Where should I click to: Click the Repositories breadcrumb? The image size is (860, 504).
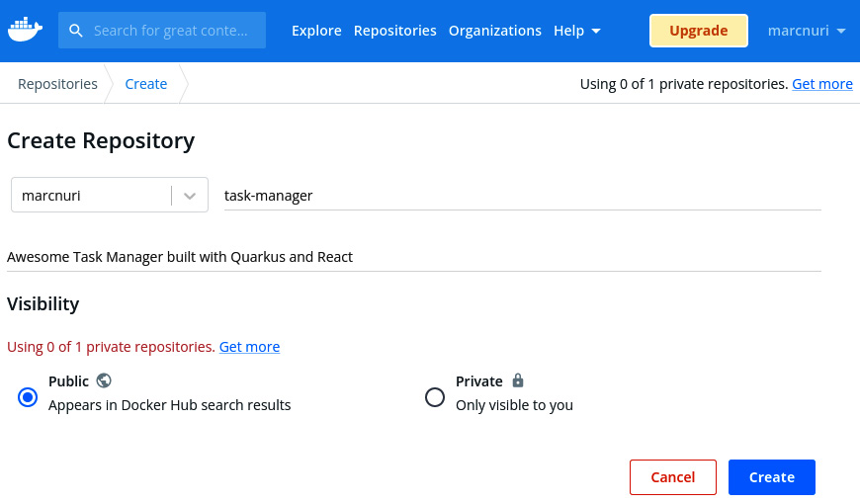pyautogui.click(x=57, y=84)
